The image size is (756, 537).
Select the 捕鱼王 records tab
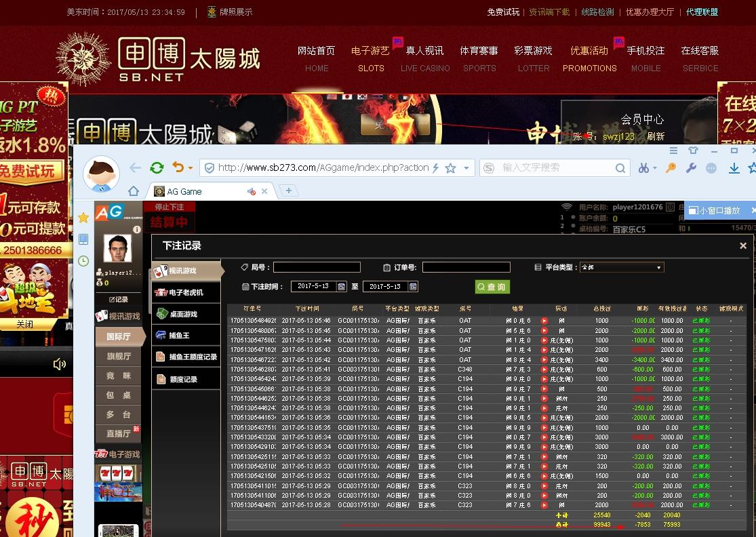click(x=186, y=336)
